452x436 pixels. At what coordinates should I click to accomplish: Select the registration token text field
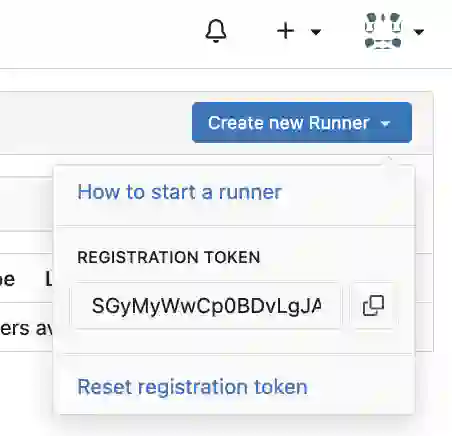coord(207,305)
